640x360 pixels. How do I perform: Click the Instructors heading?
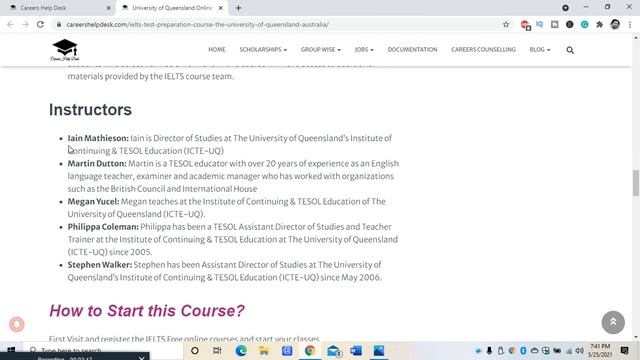90,109
